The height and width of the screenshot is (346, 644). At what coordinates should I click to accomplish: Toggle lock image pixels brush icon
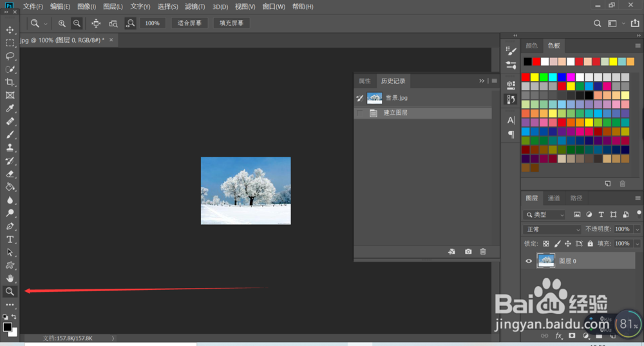[557, 244]
